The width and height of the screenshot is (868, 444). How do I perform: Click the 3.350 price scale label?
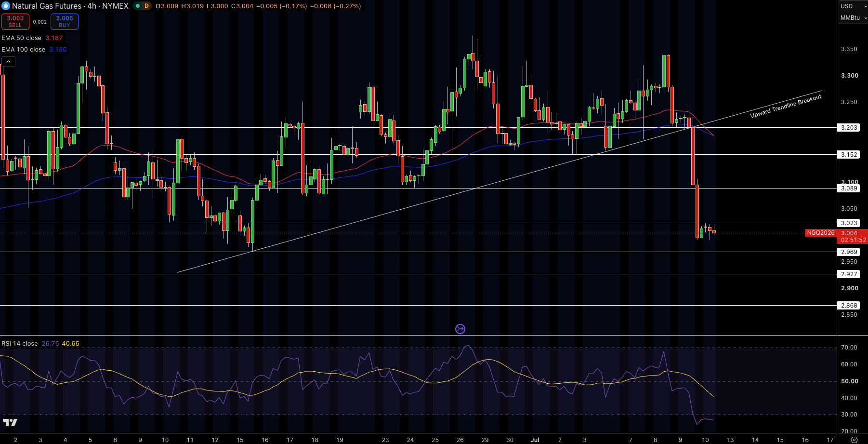click(x=849, y=49)
